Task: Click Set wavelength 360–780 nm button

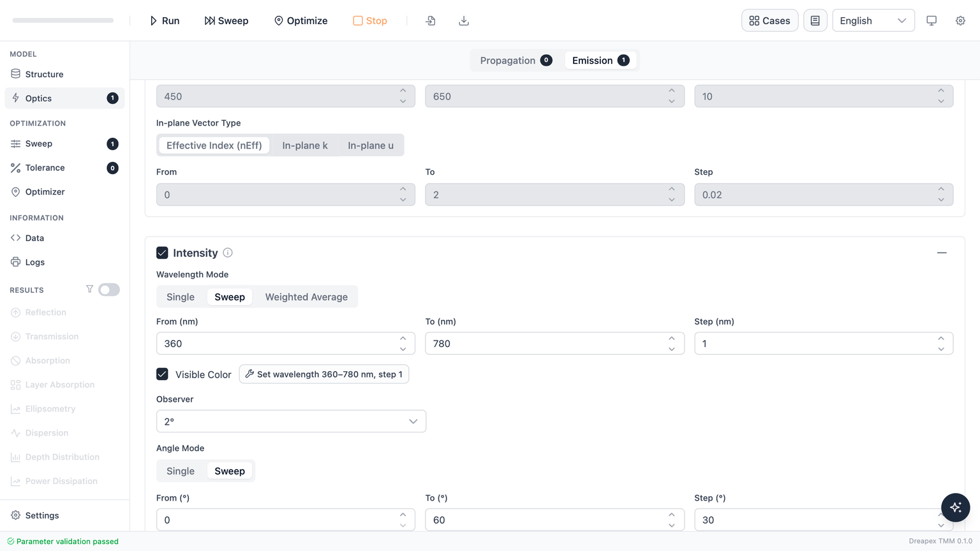Action: tap(324, 374)
